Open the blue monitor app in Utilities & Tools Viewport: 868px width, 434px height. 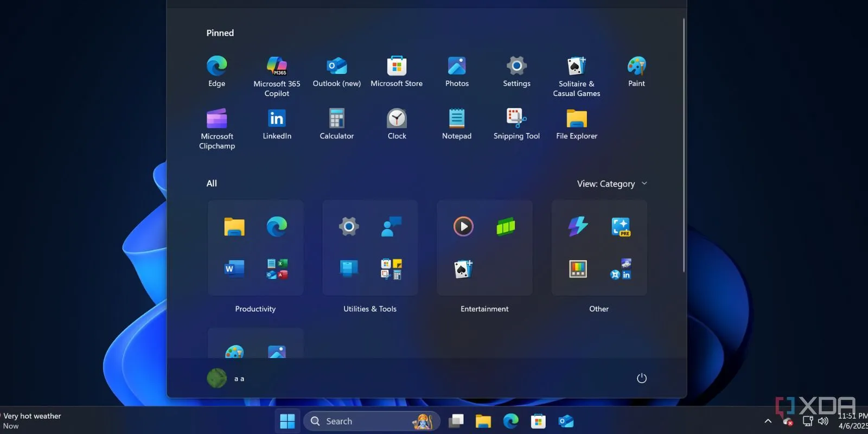coord(349,269)
